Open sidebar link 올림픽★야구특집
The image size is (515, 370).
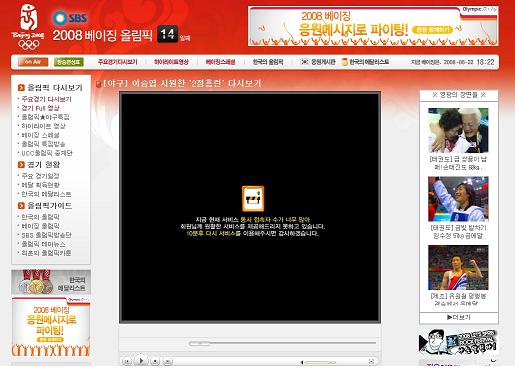coord(45,117)
